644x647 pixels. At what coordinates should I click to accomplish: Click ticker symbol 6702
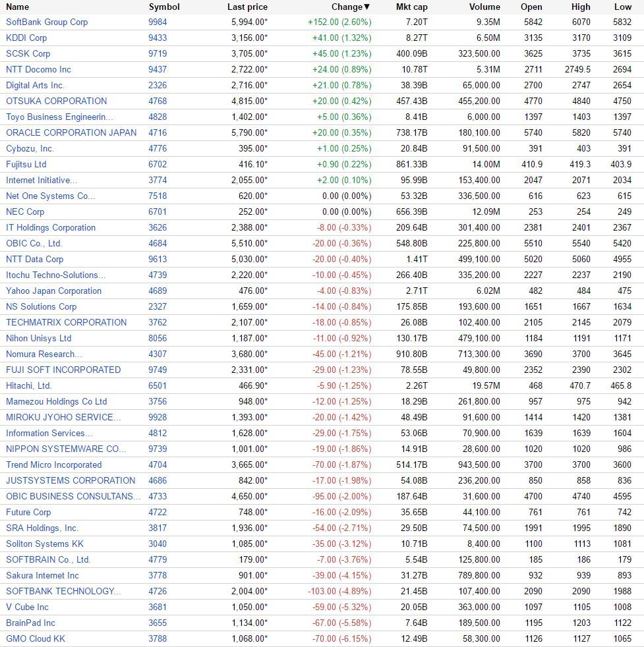click(158, 165)
